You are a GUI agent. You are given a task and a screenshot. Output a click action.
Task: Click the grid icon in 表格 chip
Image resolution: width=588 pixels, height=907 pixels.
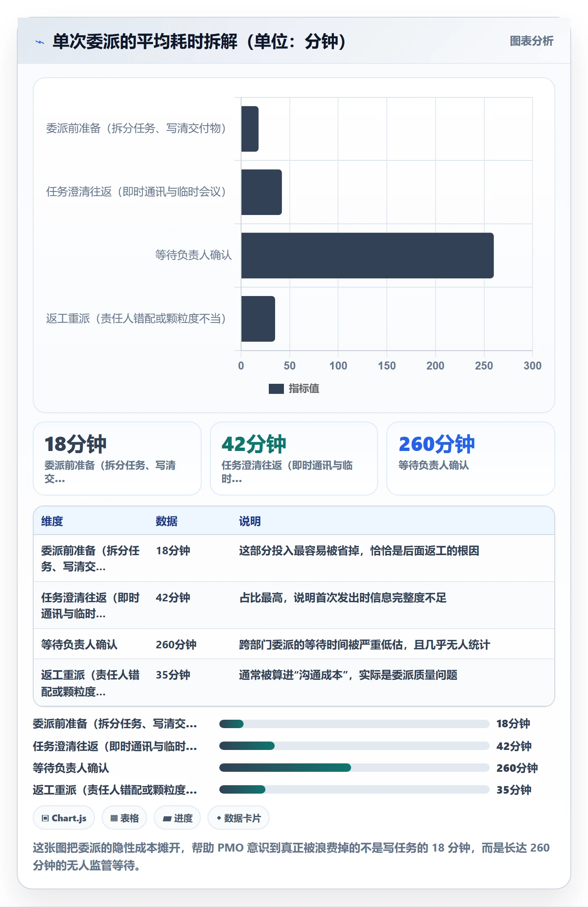click(114, 818)
